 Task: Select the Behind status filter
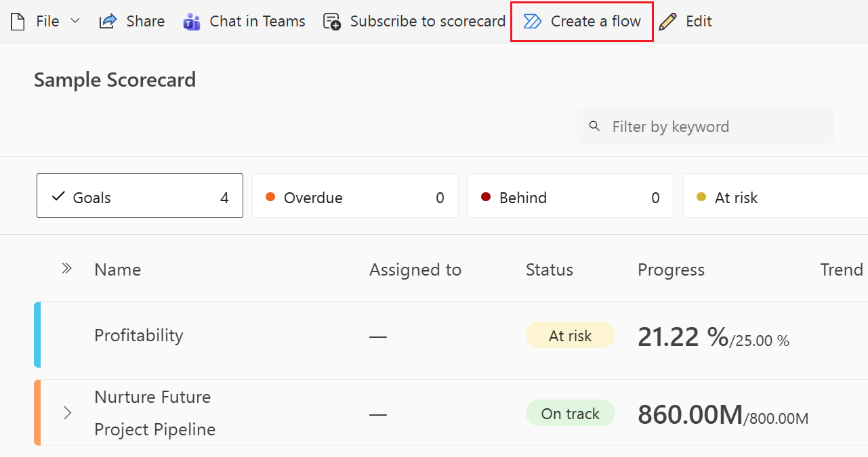571,196
